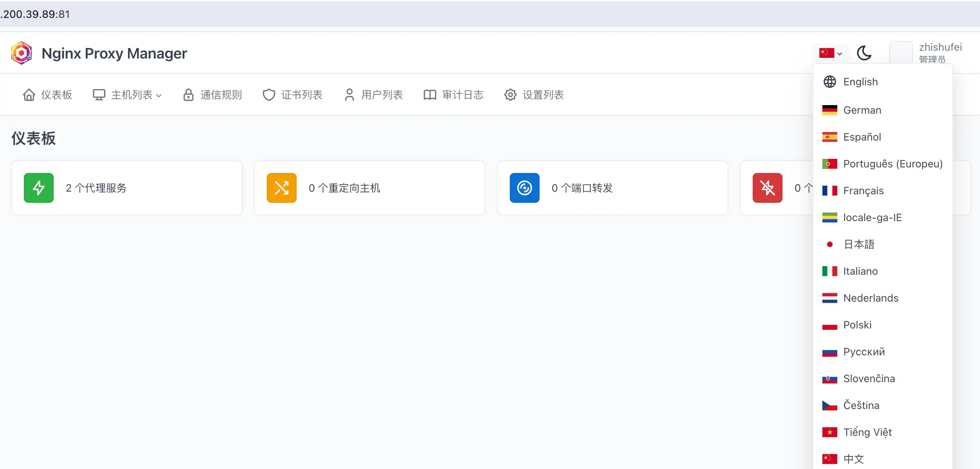
Task: Click the Nginx Proxy Manager title link
Action: tap(114, 53)
